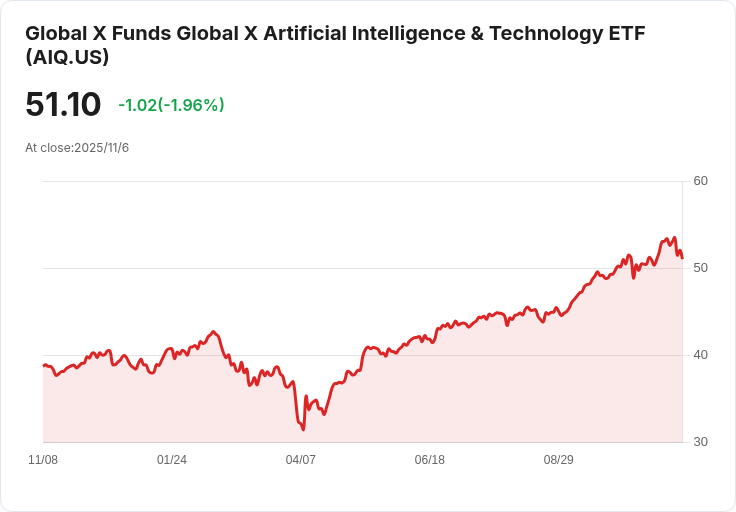
Task: Click the February local peak on the line
Action: pos(214,332)
